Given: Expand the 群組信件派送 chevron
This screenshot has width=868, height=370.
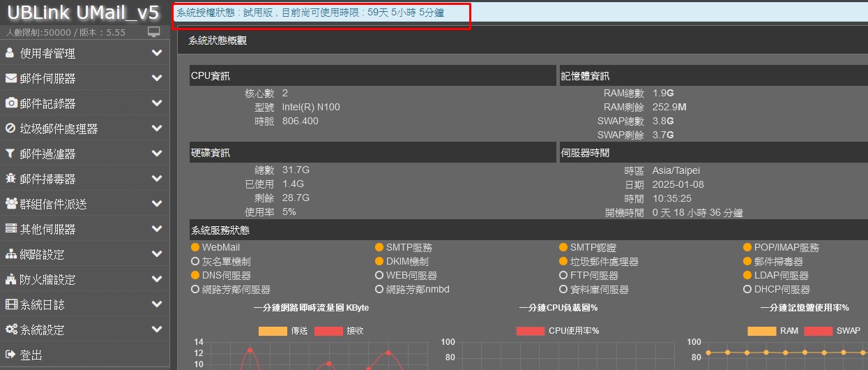Looking at the screenshot, I should point(157,204).
